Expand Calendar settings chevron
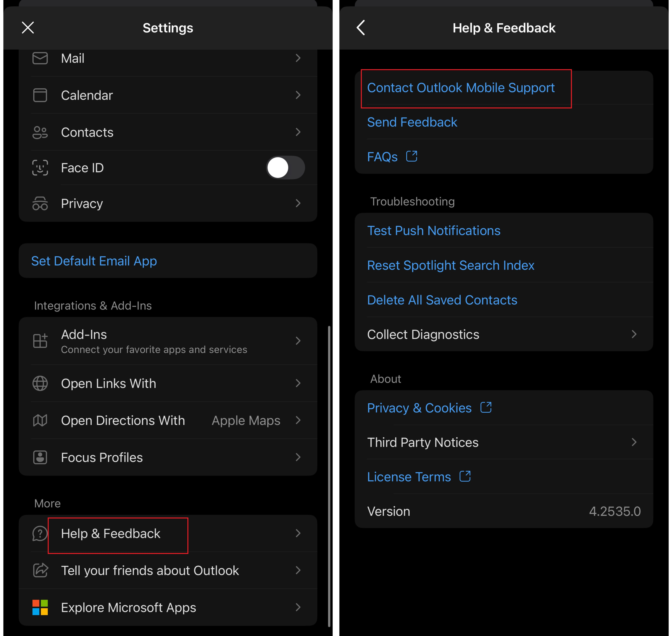Screen dimensions: 672x636 (x=298, y=95)
